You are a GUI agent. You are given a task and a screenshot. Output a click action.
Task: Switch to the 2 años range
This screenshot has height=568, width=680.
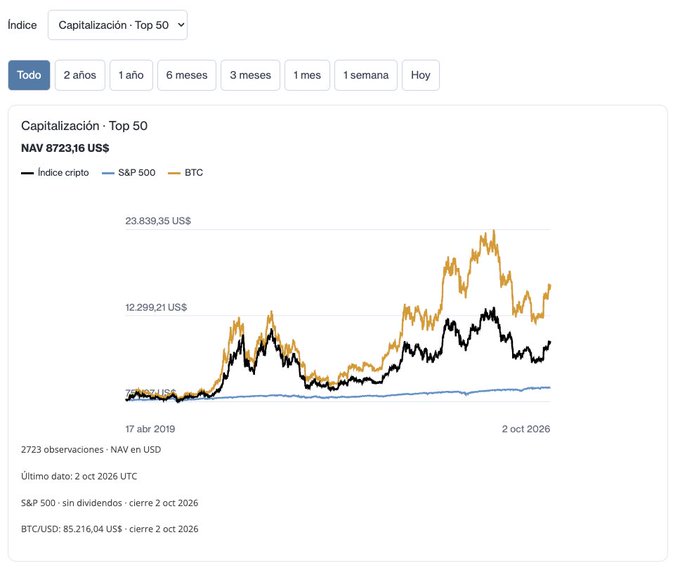80,75
